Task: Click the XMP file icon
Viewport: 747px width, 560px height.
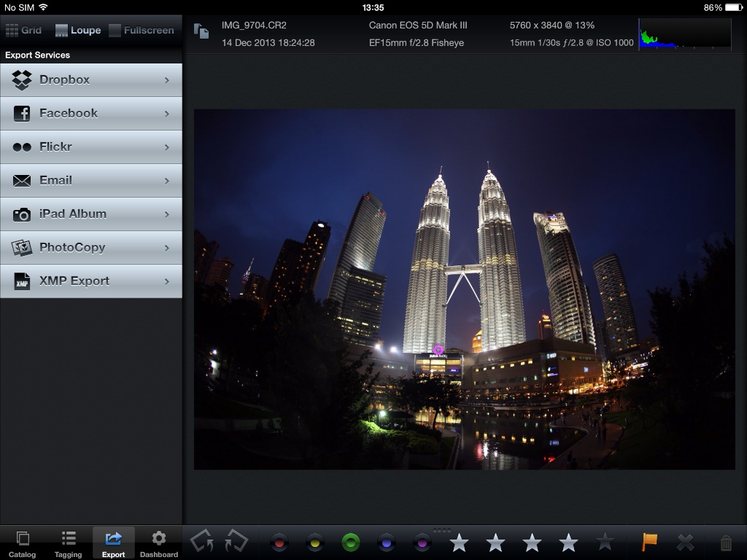Action: click(x=22, y=281)
